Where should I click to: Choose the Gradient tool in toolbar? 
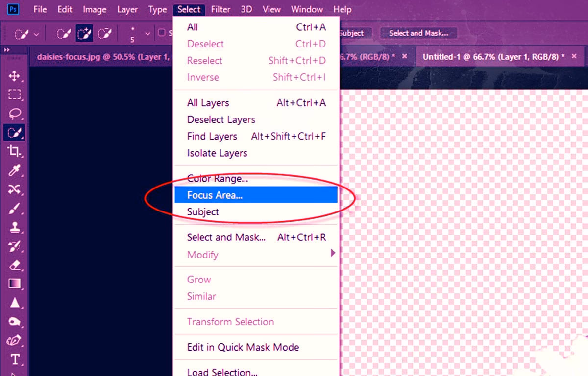click(x=15, y=284)
